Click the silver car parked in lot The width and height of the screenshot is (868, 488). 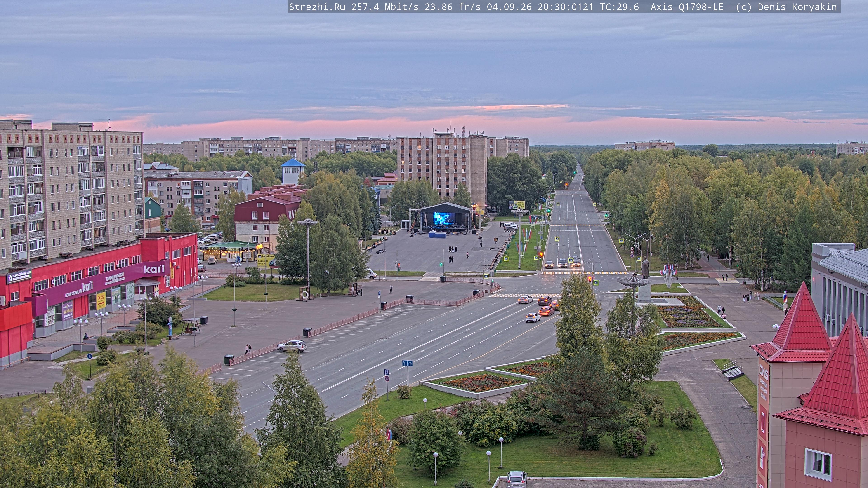(292, 346)
